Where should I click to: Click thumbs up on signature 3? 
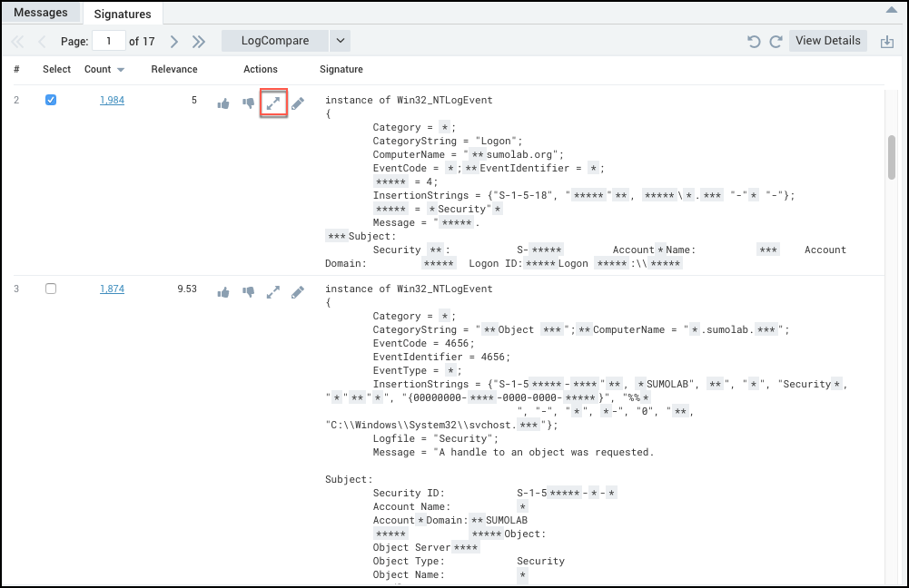coord(223,292)
